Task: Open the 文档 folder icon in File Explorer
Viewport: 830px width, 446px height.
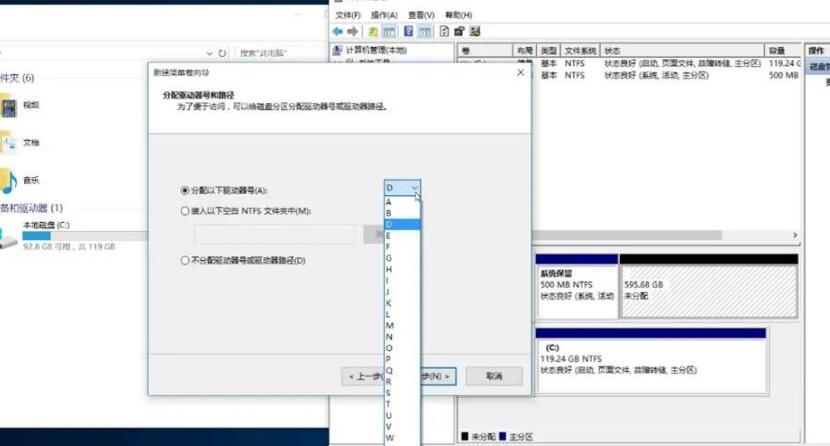Action: [x=9, y=143]
